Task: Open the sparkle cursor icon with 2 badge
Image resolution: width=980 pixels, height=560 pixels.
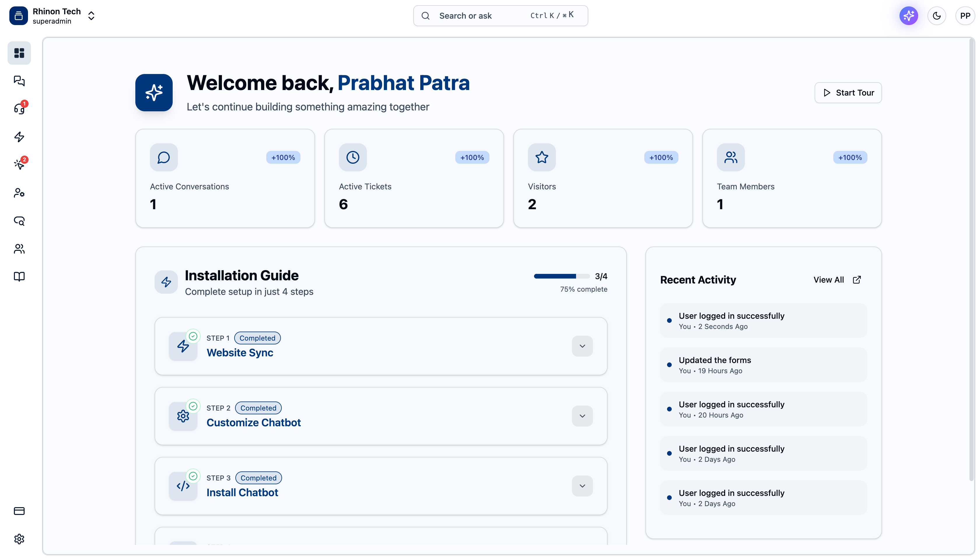Action: 19,165
